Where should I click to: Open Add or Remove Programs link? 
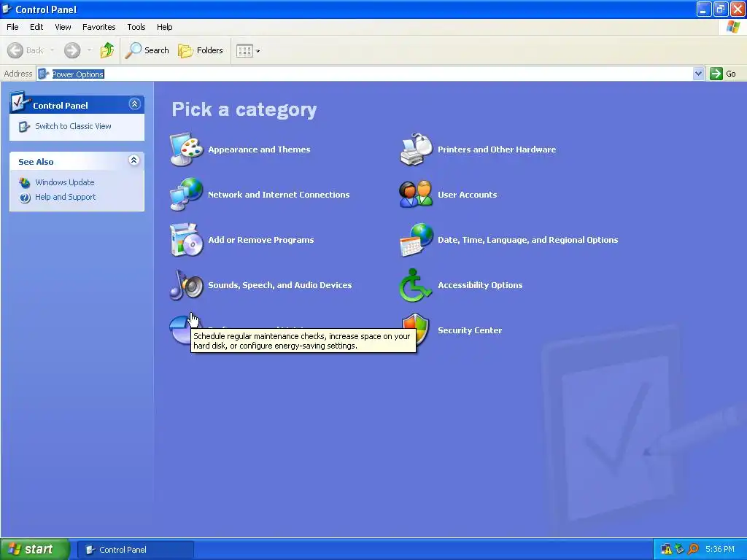(261, 240)
